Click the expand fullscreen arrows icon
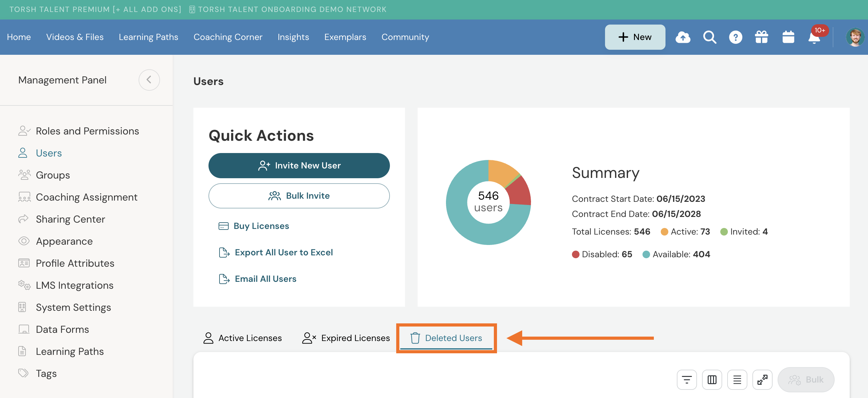The image size is (868, 398). click(762, 379)
